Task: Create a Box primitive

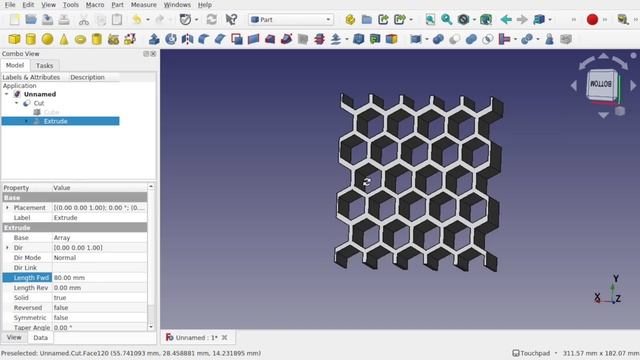Action: pyautogui.click(x=14, y=39)
